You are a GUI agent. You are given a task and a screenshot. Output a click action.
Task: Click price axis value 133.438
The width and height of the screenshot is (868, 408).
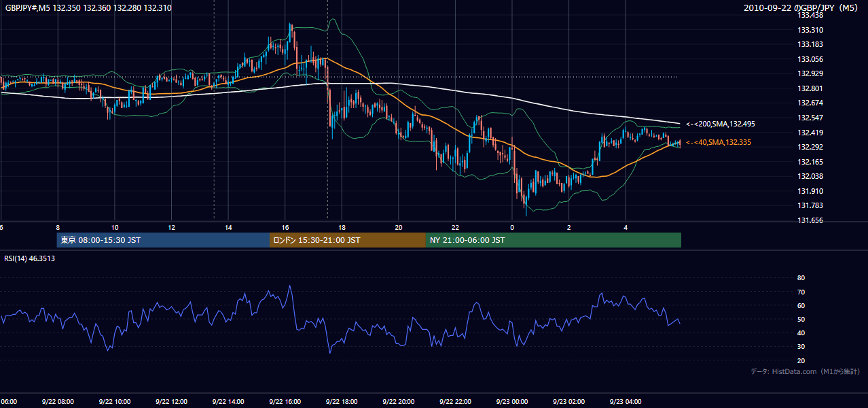coord(811,15)
